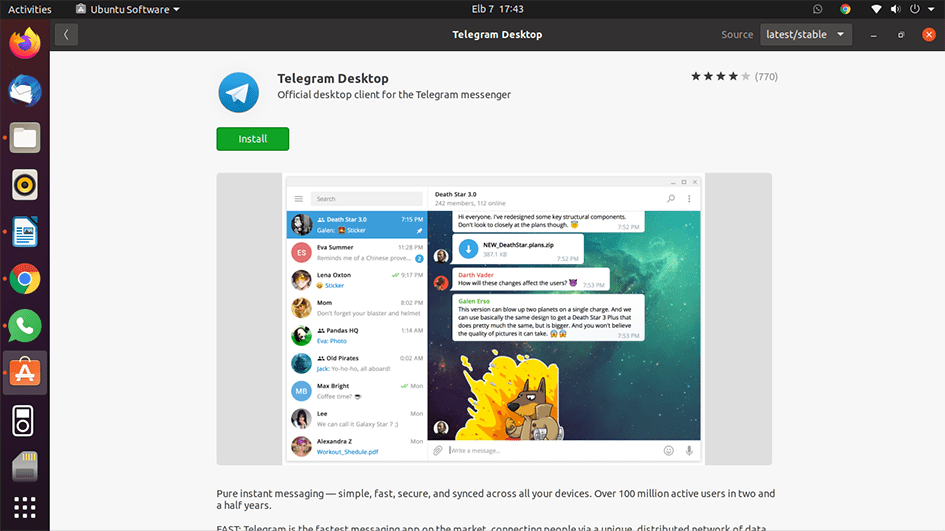This screenshot has height=531, width=945.
Task: Open the SD card drive dock icon
Action: [25, 467]
